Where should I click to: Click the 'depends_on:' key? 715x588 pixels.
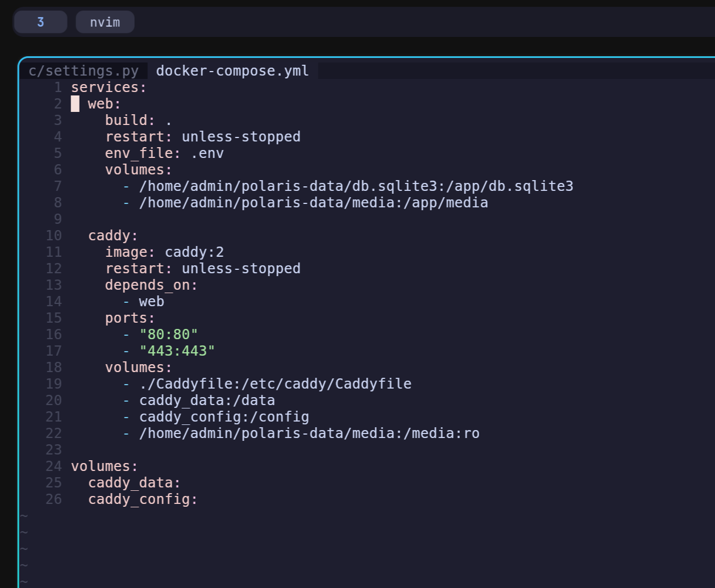pyautogui.click(x=151, y=285)
